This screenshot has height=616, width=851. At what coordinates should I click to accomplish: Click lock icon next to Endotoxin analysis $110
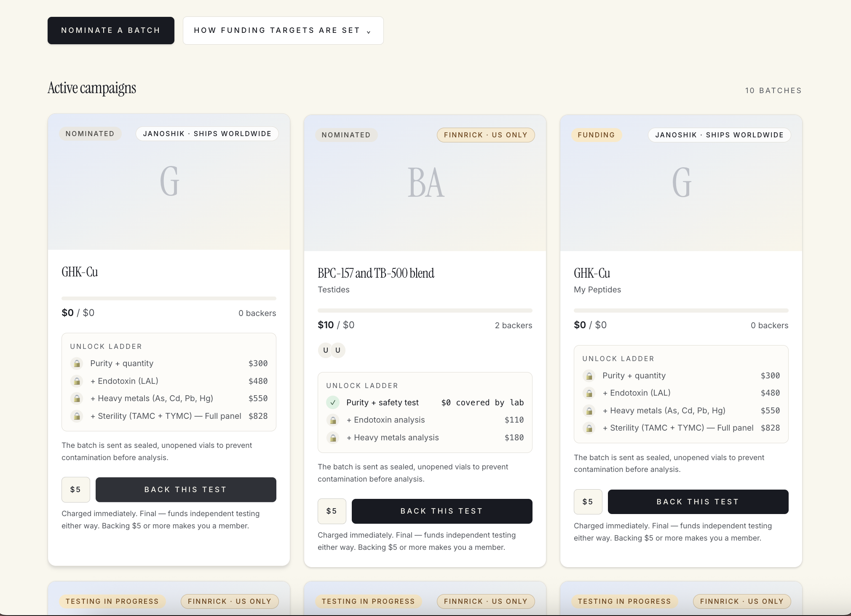click(x=333, y=420)
